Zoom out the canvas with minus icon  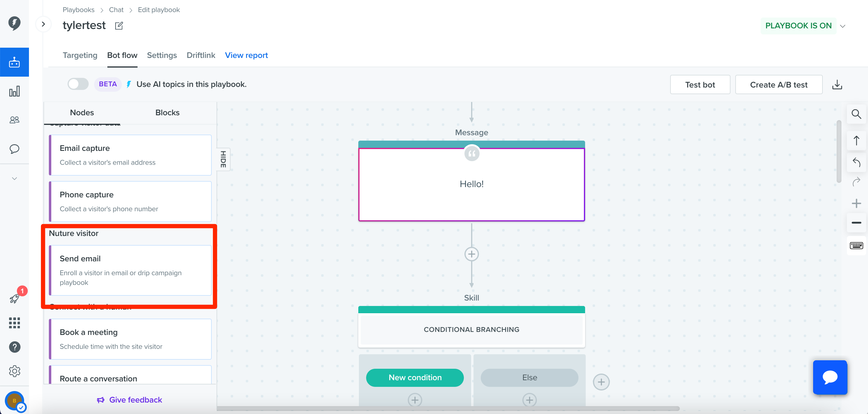coord(856,222)
